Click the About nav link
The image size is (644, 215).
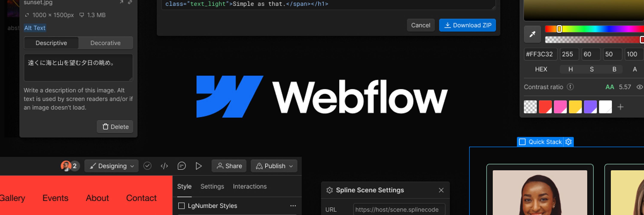pos(97,198)
